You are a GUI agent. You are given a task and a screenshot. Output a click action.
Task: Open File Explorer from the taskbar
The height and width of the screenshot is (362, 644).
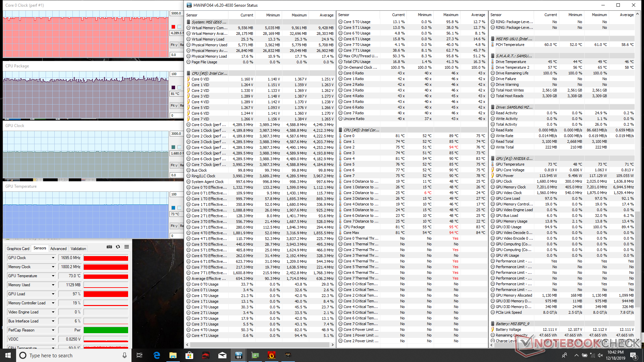coord(173,355)
